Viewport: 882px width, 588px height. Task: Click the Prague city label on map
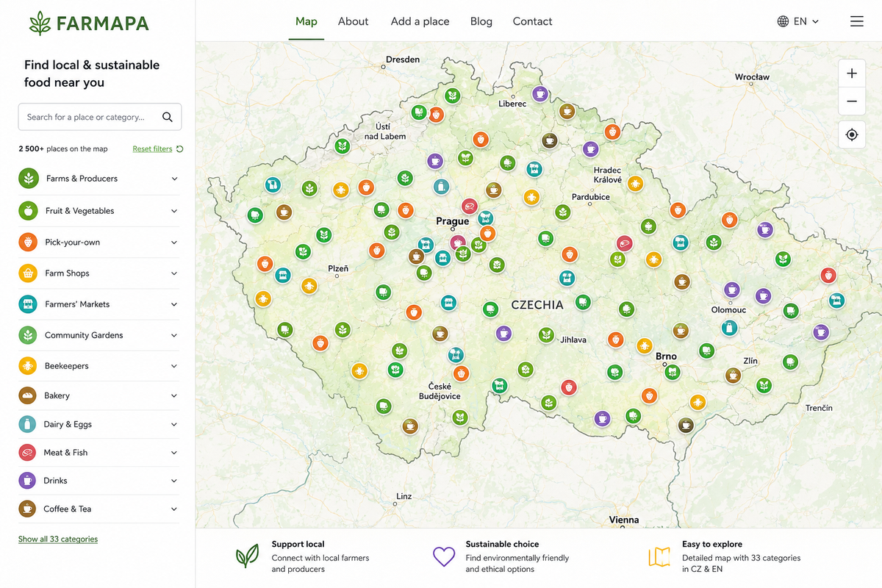(x=452, y=220)
